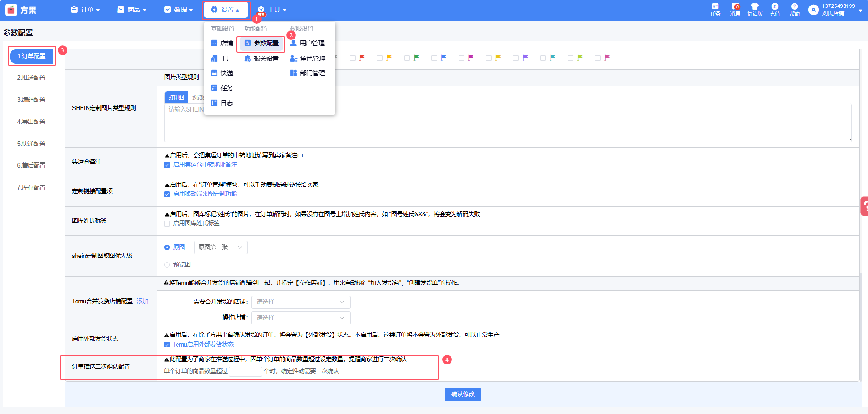Open the 需要合并发货的店铺 select box
Viewport: 868px width, 414px height.
(300, 302)
